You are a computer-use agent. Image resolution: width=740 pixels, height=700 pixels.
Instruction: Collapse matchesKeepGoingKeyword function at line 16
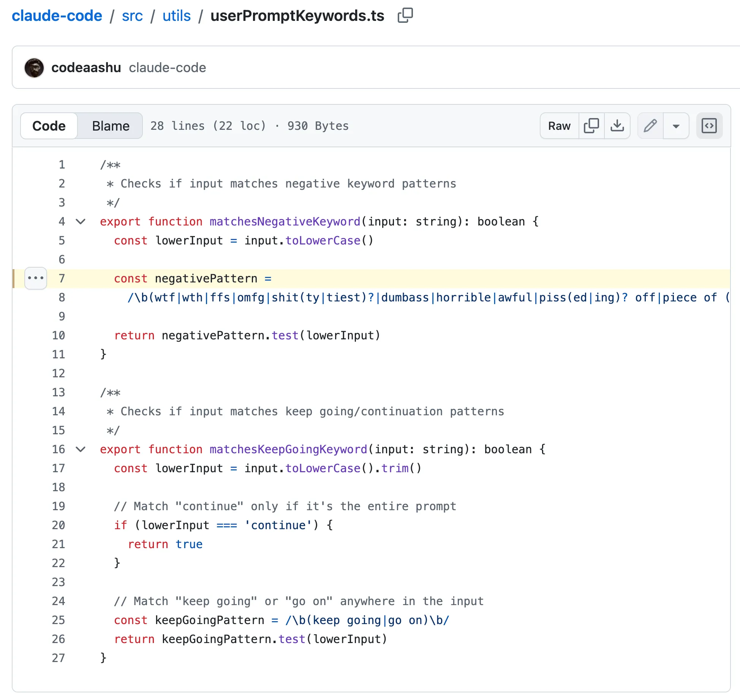point(81,449)
